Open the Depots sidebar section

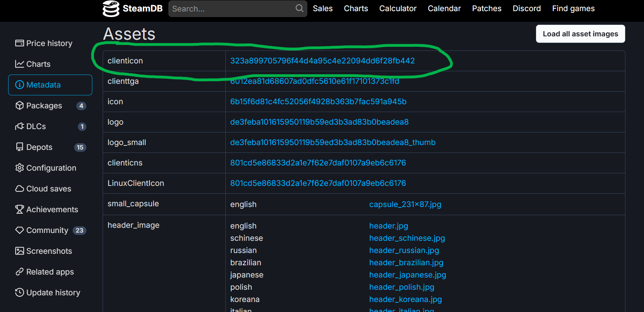pyautogui.click(x=39, y=147)
